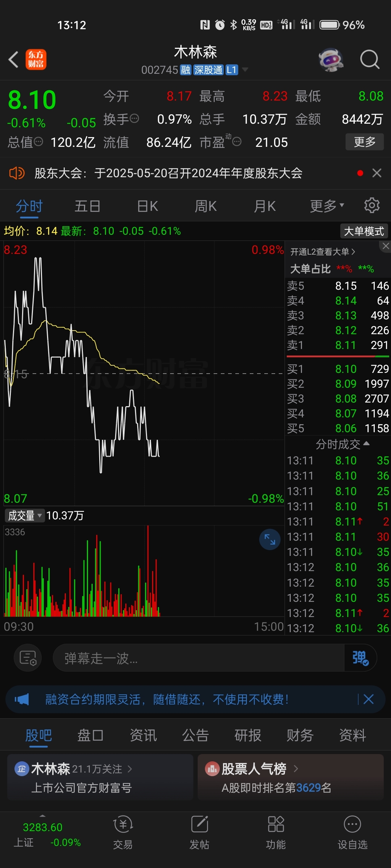Tap the 融资合约期限灵活 promo text

[167, 699]
